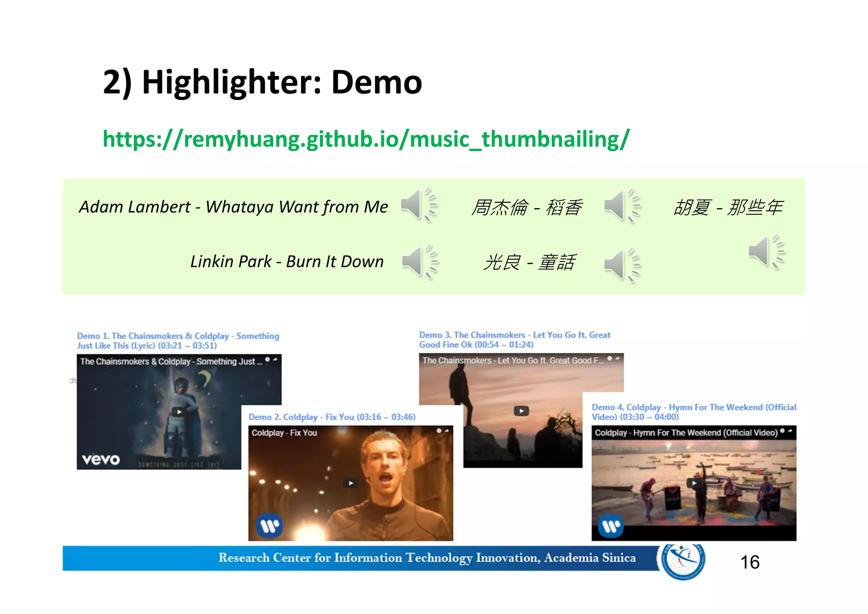The height and width of the screenshot is (614, 868).
Task: Click share arrow icon on Let You Go video
Action: pyautogui.click(x=617, y=358)
